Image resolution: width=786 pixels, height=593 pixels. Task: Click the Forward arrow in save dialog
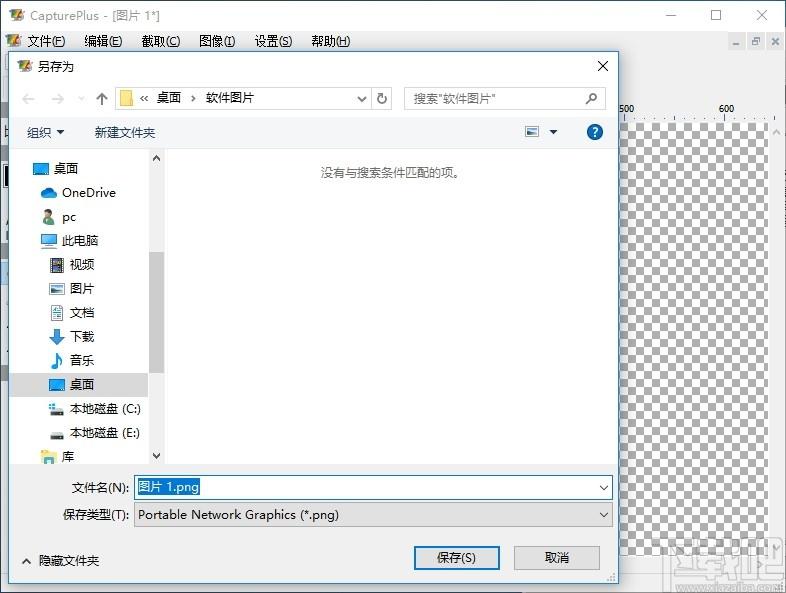58,99
